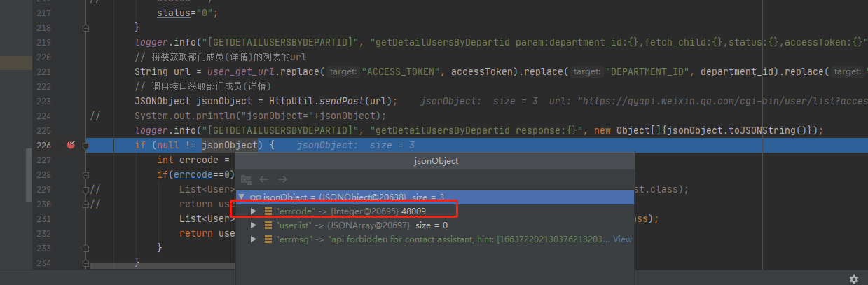Click "int errcode" declaration on line 227

[188, 160]
